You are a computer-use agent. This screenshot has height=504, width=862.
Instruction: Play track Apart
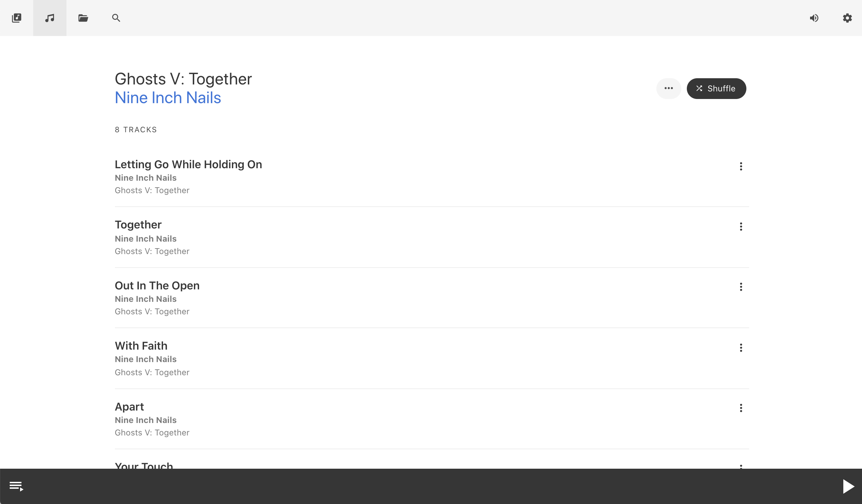click(129, 407)
